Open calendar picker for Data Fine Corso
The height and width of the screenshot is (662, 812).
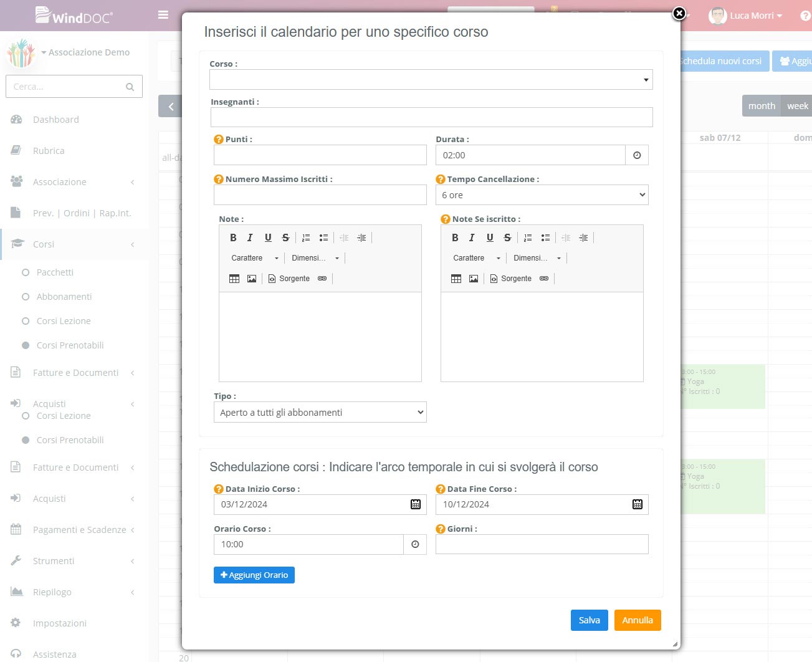point(637,504)
